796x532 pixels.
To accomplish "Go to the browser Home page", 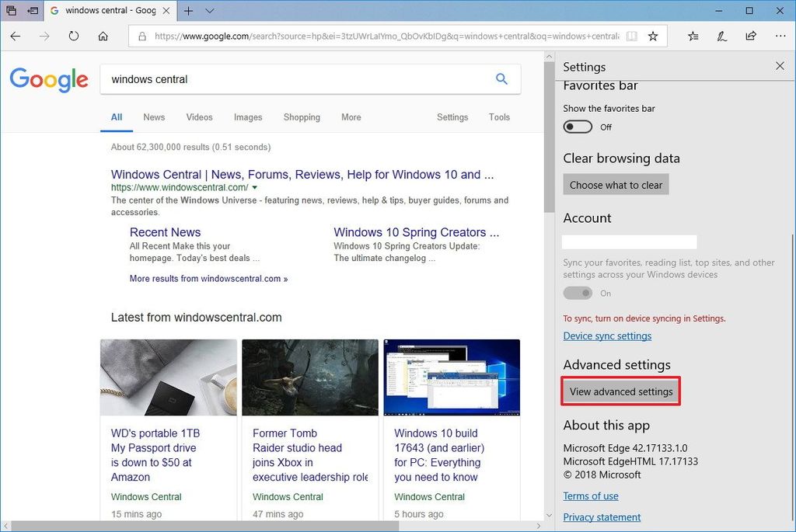I will pyautogui.click(x=103, y=36).
